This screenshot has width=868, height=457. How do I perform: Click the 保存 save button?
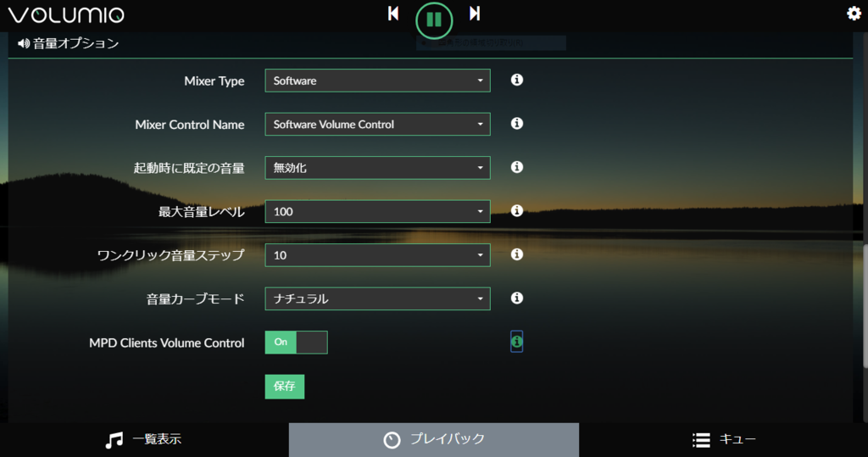[x=285, y=386]
